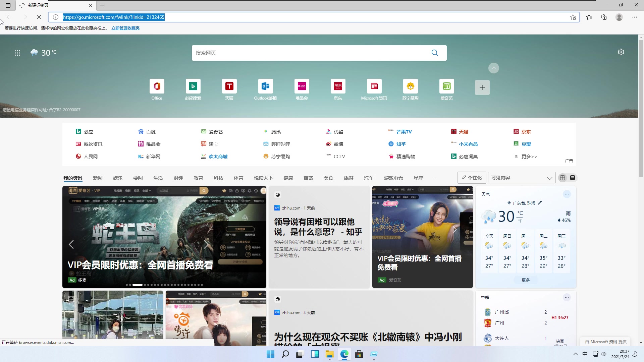The image size is (644, 362).
Task: Open the user profile menu
Action: click(619, 17)
